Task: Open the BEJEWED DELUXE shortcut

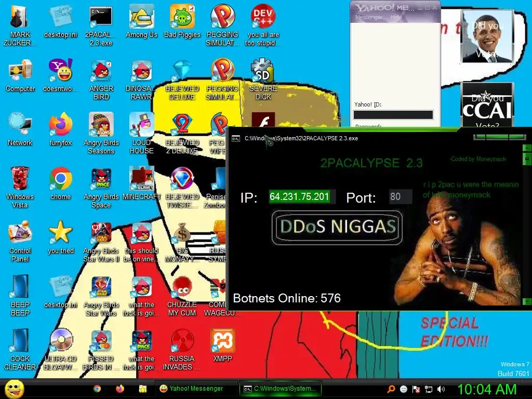Action: pyautogui.click(x=182, y=79)
